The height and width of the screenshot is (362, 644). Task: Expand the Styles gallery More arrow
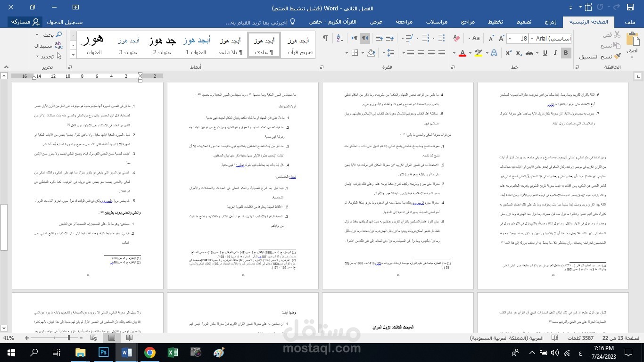[x=73, y=54]
